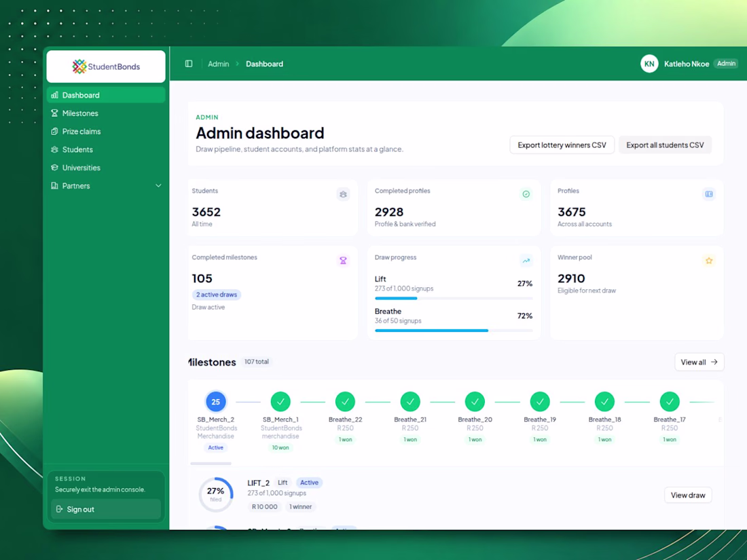Click the LIFT_2 Active status badge
The width and height of the screenshot is (747, 560).
(309, 483)
